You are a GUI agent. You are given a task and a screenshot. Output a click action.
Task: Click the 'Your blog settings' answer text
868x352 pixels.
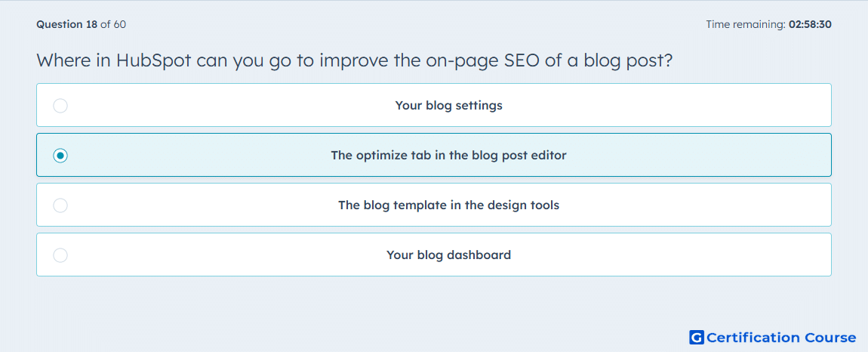(448, 105)
